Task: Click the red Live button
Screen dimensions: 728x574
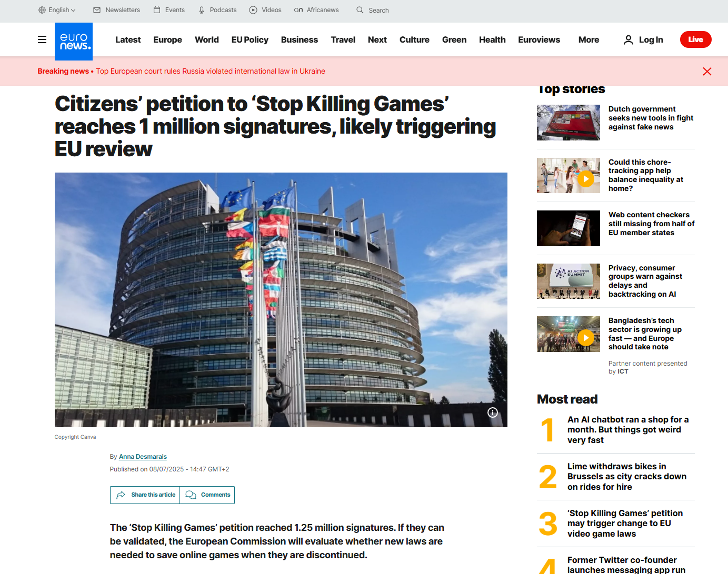Action: coord(695,39)
